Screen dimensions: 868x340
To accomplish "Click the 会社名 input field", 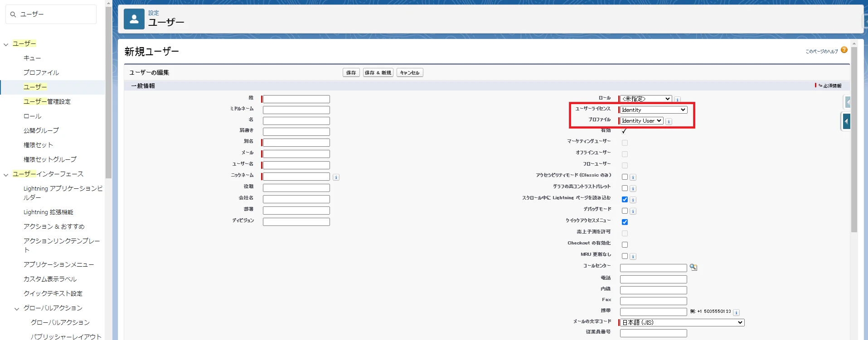I will point(296,199).
